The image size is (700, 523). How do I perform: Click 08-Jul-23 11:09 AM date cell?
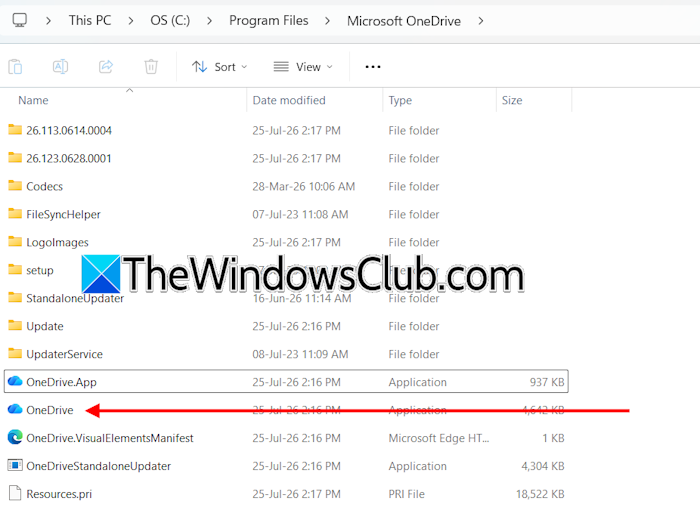tap(300, 354)
